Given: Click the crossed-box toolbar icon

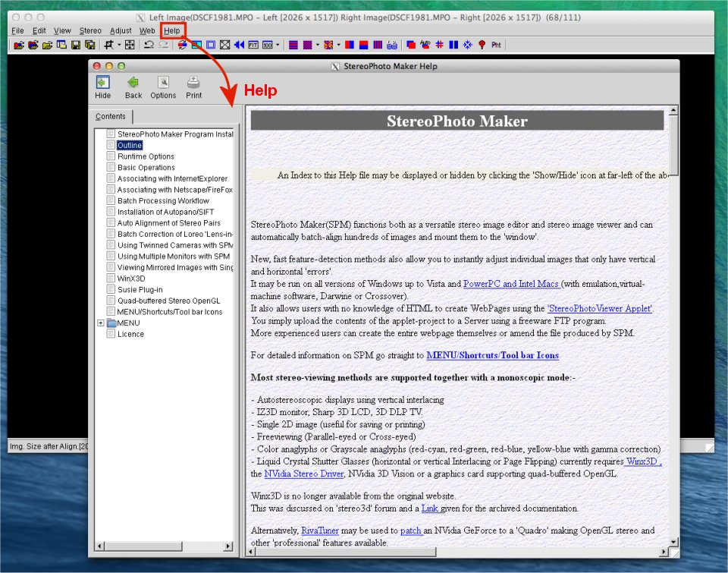Looking at the screenshot, I should coord(224,45).
